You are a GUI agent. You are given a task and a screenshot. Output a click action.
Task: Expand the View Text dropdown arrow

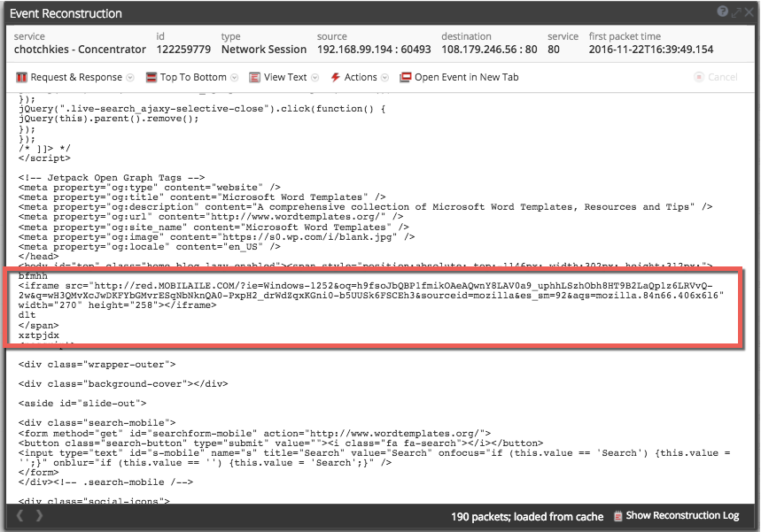[x=315, y=78]
